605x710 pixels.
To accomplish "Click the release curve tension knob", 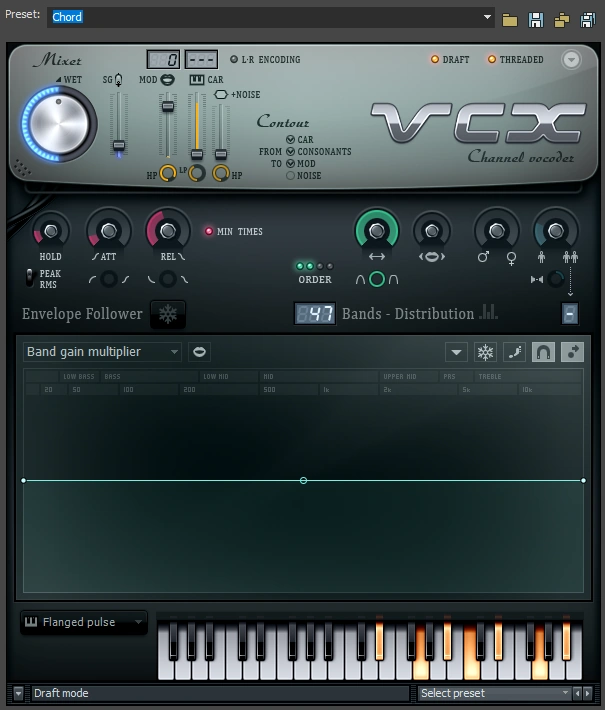I will pyautogui.click(x=168, y=279).
